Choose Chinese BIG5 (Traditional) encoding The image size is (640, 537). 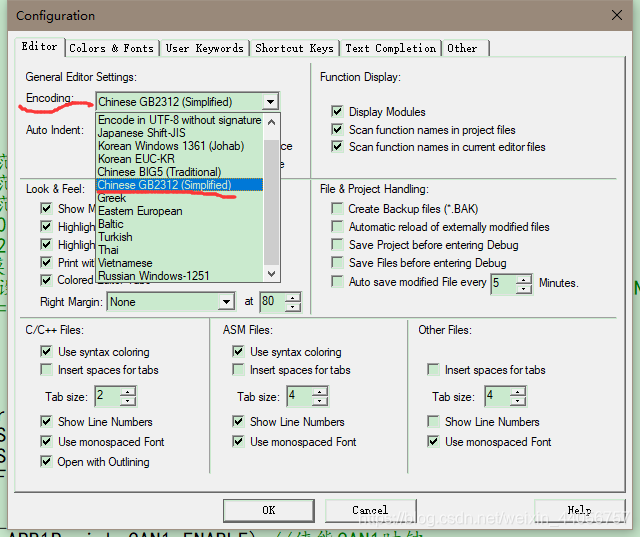click(180, 172)
